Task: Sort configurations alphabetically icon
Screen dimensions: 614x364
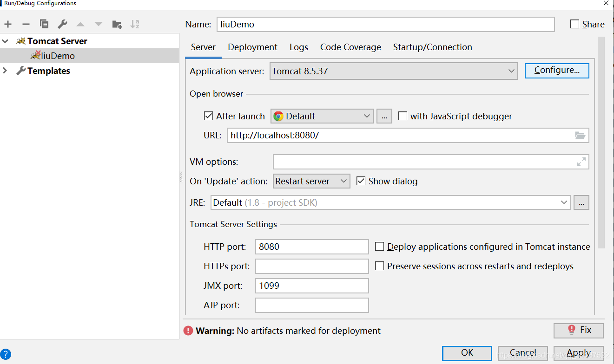Action: [x=135, y=24]
